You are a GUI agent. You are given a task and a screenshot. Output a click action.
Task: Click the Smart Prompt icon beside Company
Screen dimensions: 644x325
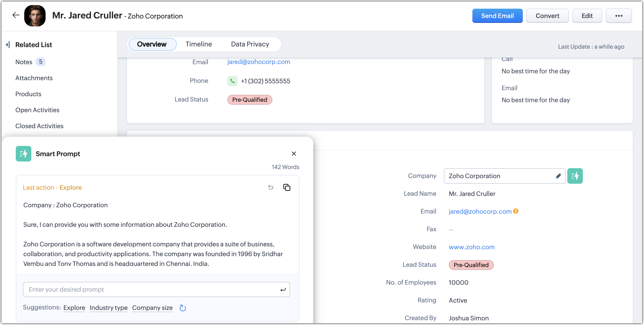pyautogui.click(x=575, y=176)
